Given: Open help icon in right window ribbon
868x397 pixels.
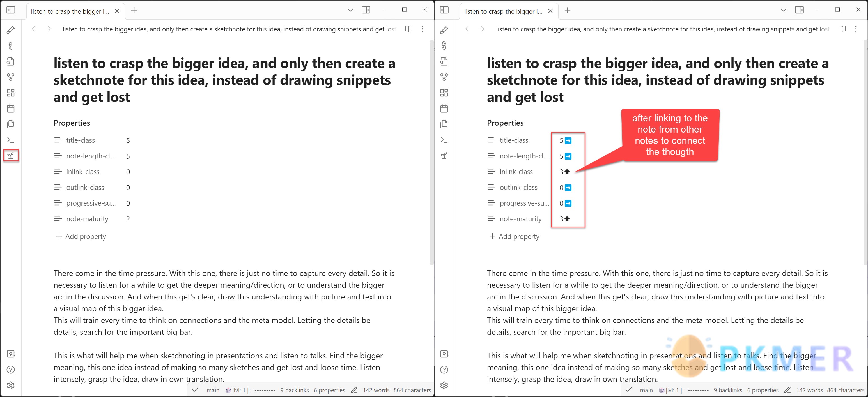Looking at the screenshot, I should [444, 370].
